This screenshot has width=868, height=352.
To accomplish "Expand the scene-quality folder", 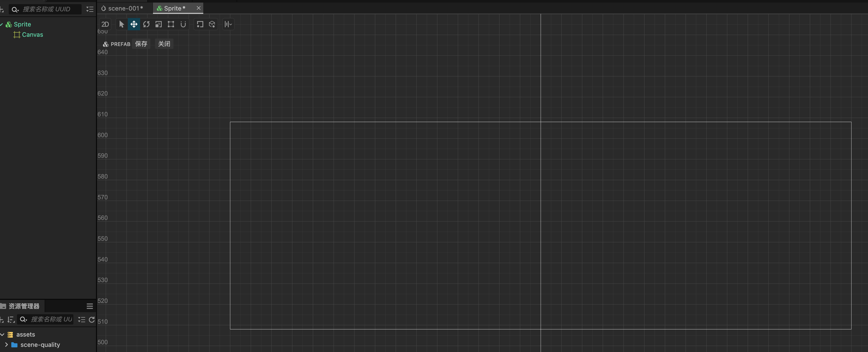I will [x=6, y=345].
